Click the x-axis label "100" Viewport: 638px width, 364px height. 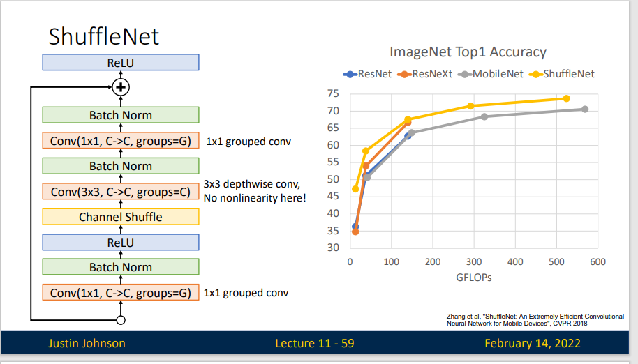392,262
